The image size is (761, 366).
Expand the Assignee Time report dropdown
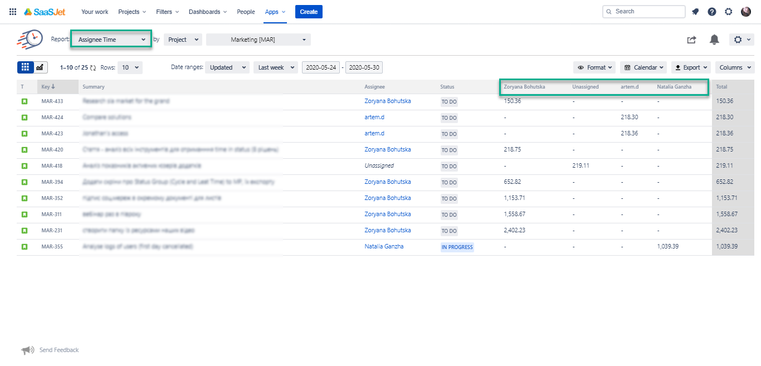click(x=112, y=40)
